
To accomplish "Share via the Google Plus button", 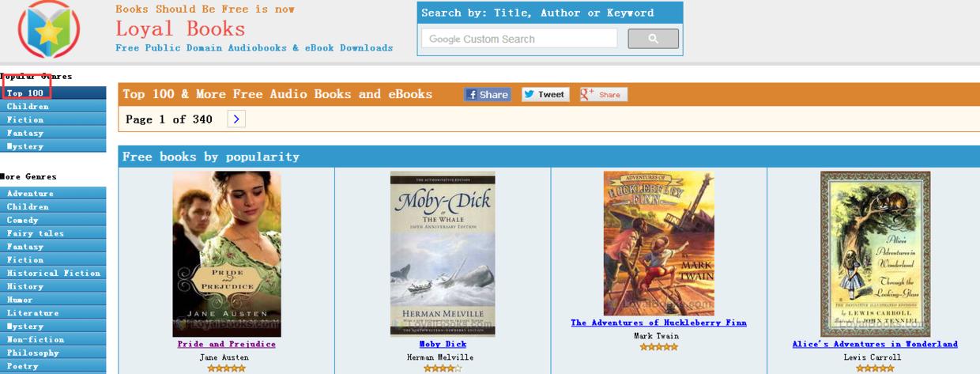I will 603,94.
